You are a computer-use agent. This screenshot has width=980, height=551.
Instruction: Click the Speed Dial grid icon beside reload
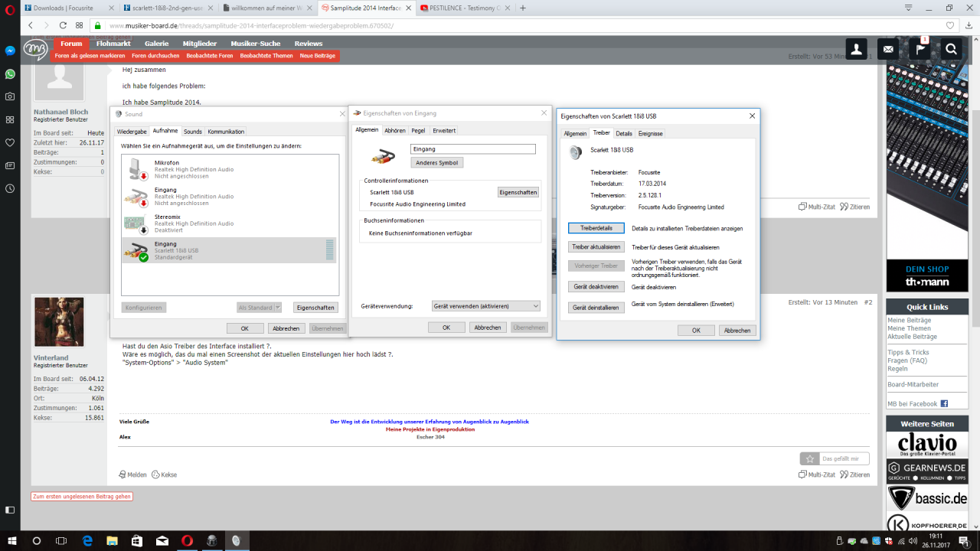pos(79,25)
